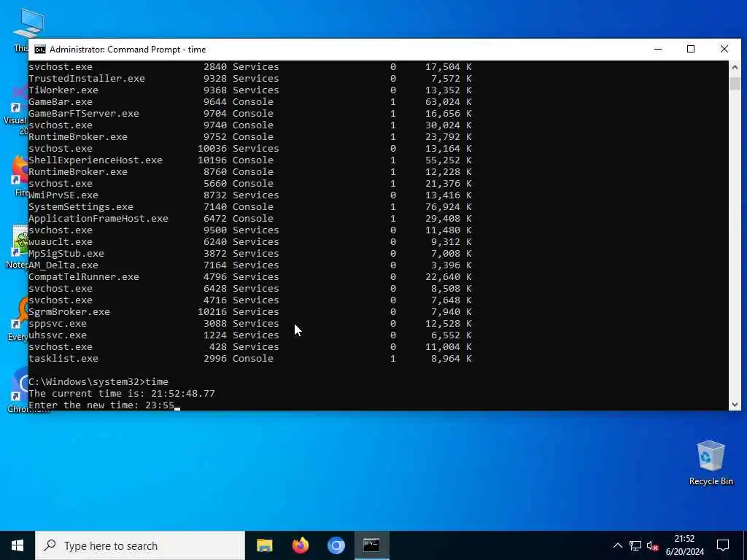Click the PID value 9328
The image size is (747, 560).
pos(215,79)
